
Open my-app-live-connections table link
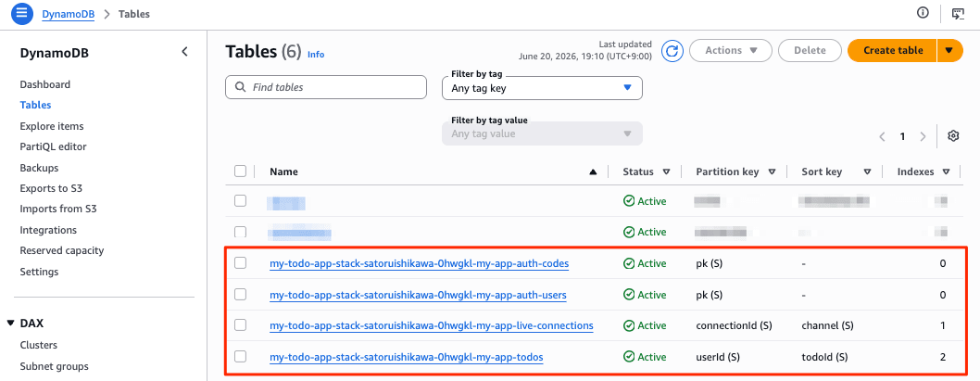click(432, 326)
